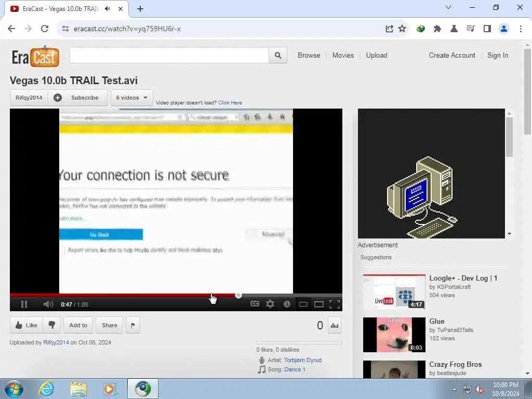
Task: Open Windows Explorer from taskbar
Action: (x=78, y=389)
